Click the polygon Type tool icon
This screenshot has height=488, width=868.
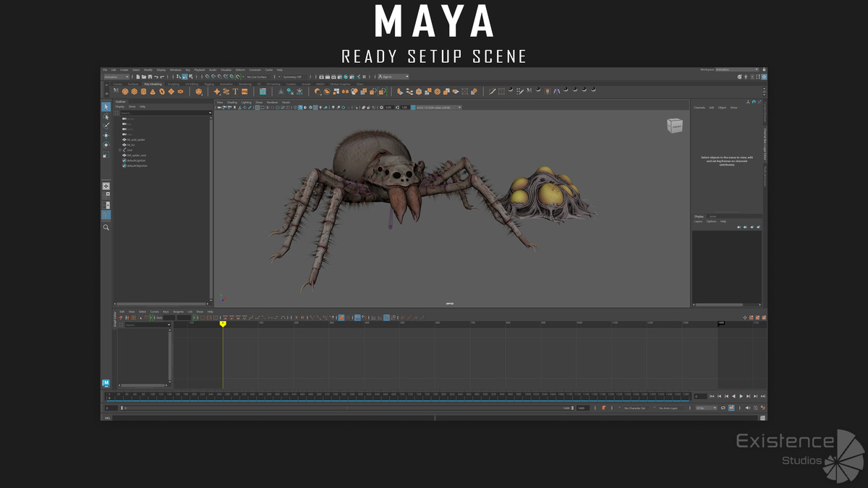(x=235, y=92)
